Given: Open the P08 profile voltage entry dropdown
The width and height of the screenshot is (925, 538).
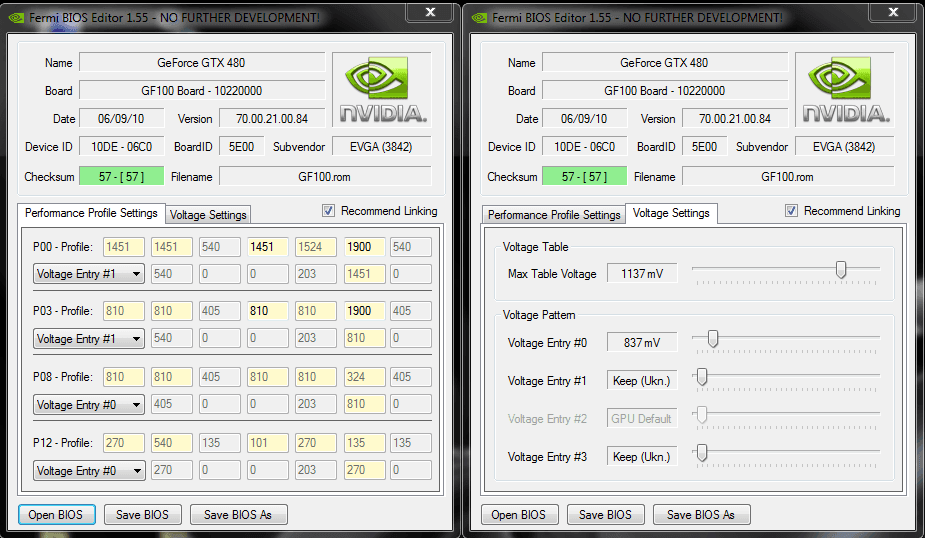Looking at the screenshot, I should click(x=89, y=405).
